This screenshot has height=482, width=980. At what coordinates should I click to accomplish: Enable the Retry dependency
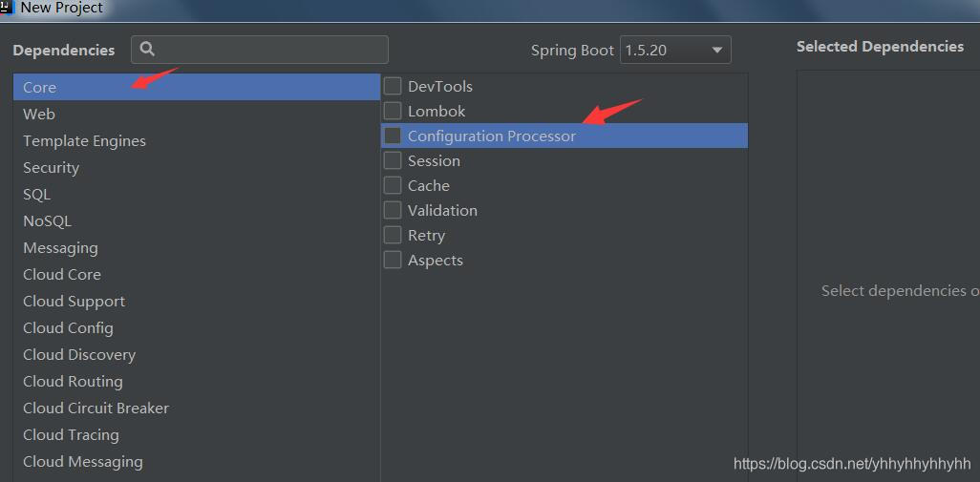click(393, 235)
